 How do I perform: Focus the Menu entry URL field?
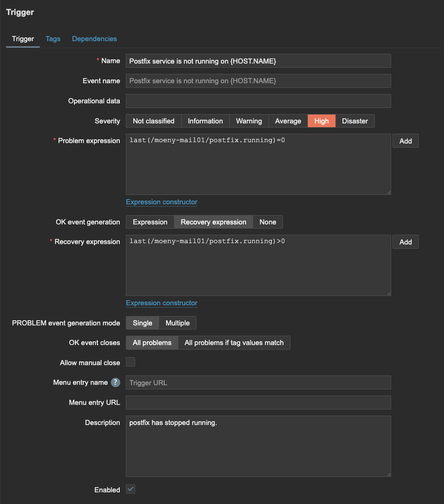(258, 403)
